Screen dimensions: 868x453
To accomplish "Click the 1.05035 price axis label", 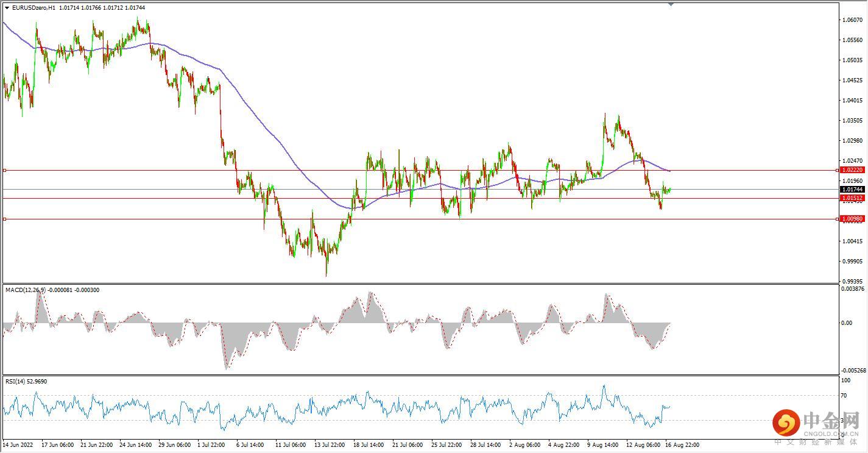I will click(852, 60).
